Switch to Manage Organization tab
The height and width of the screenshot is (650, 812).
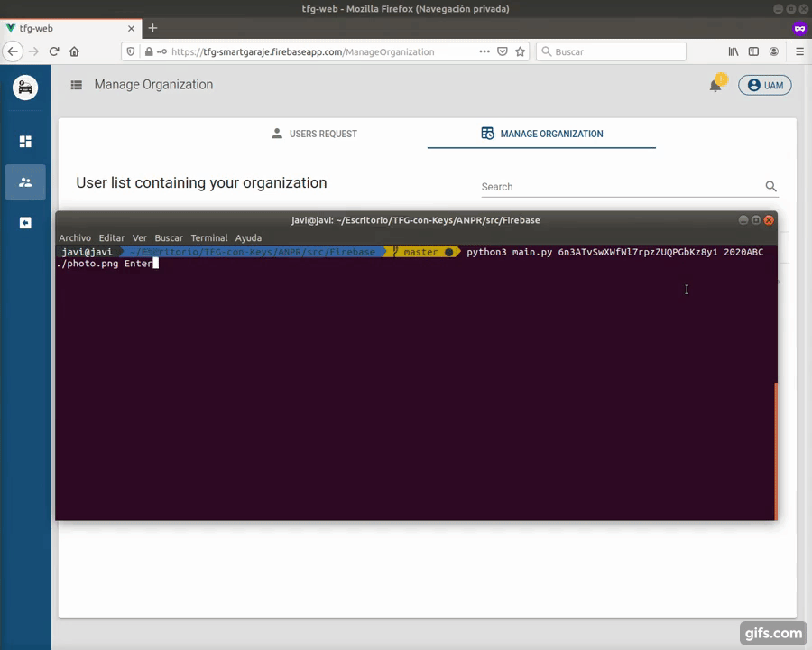[x=541, y=134]
